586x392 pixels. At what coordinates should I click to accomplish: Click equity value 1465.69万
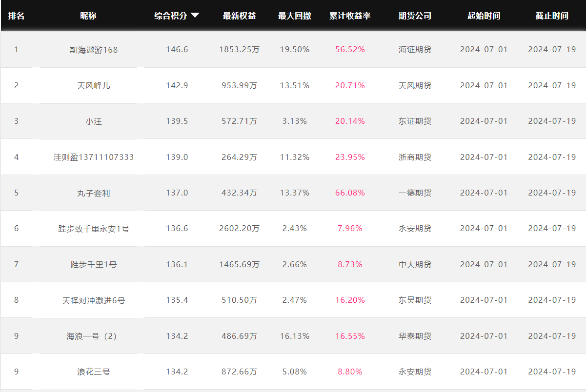239,264
